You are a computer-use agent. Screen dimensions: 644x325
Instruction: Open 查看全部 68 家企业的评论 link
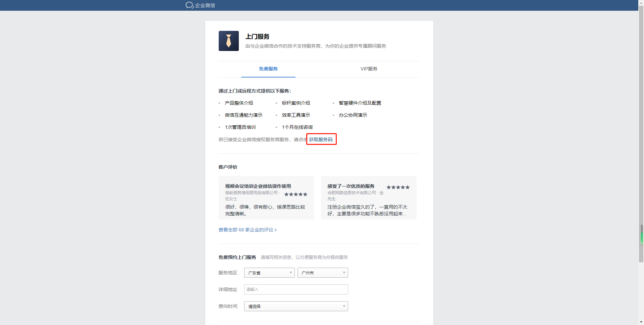pyautogui.click(x=248, y=230)
